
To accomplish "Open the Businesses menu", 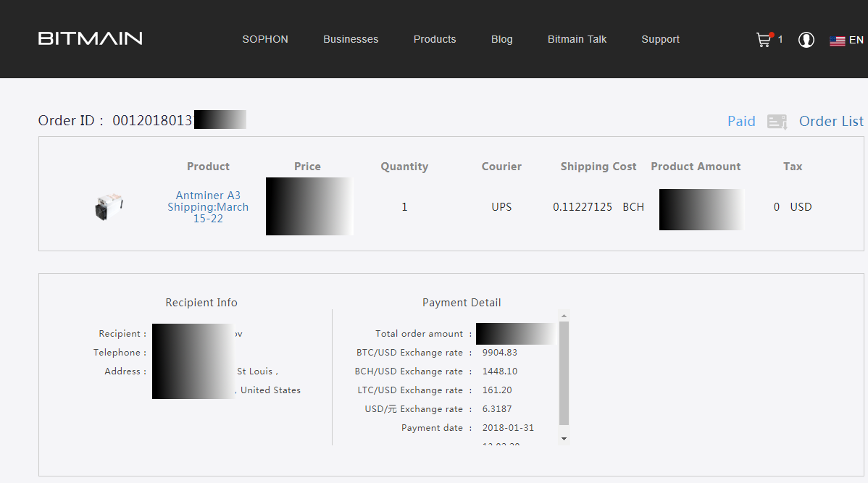I will tap(351, 39).
